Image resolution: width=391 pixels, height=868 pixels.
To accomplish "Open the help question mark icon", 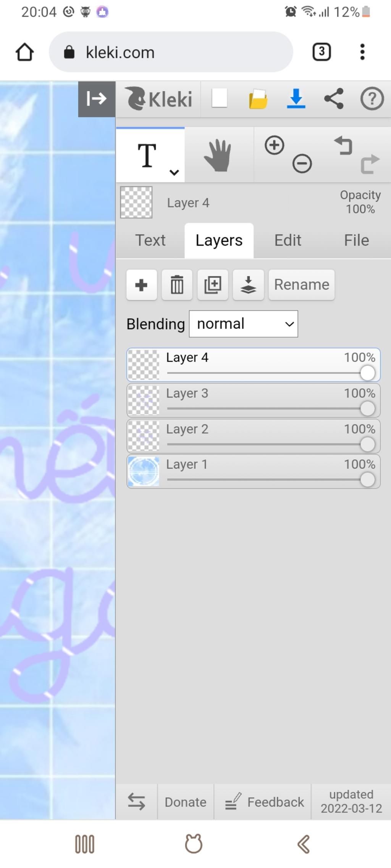I will [x=372, y=99].
